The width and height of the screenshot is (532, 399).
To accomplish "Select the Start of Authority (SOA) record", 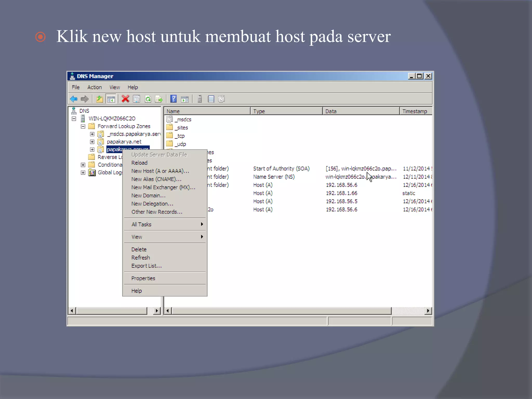I will [x=281, y=169].
